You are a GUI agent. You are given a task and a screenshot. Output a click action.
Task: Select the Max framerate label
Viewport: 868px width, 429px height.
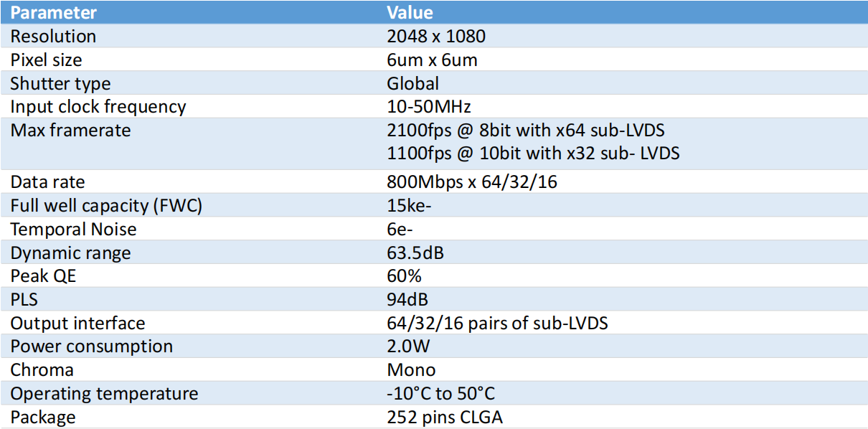[x=70, y=131]
